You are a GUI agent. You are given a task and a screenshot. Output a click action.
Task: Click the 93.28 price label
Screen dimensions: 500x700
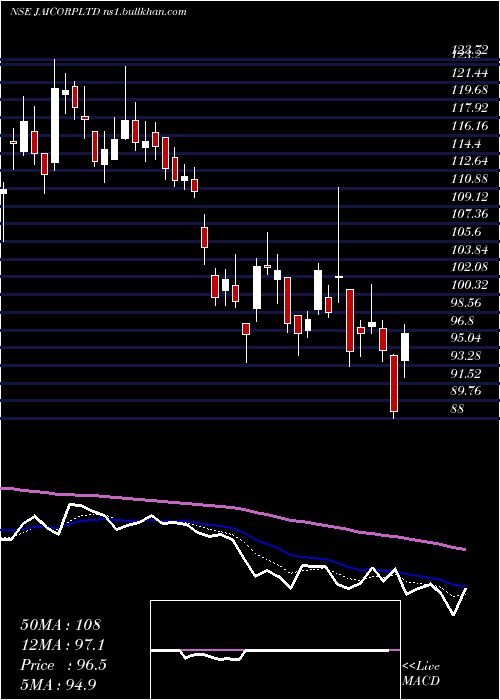[x=466, y=355]
